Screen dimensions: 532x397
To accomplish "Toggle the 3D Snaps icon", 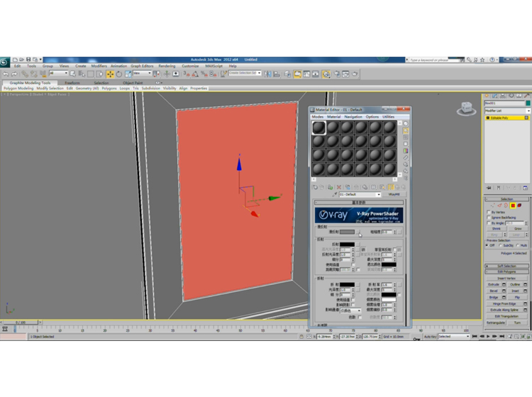I will [186, 74].
